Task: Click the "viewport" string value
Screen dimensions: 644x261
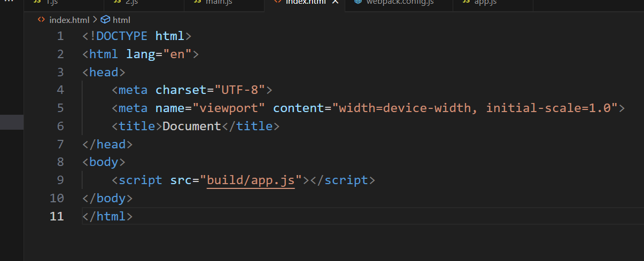Action: click(x=229, y=108)
